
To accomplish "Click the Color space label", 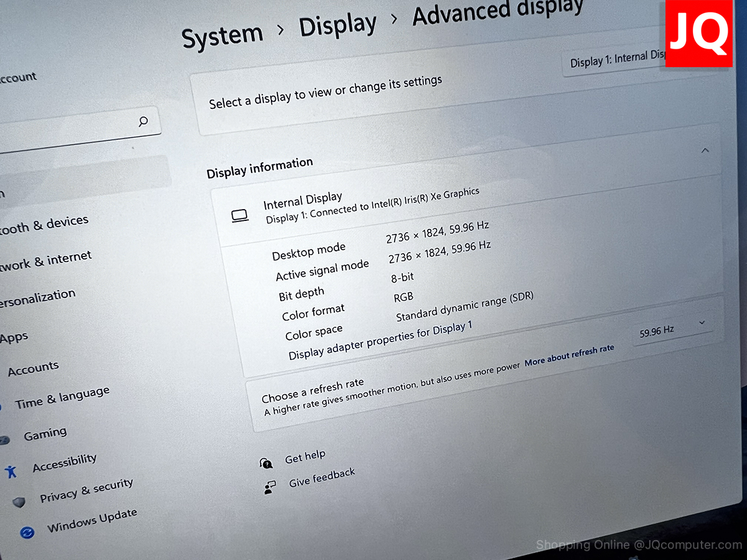I will (x=314, y=332).
